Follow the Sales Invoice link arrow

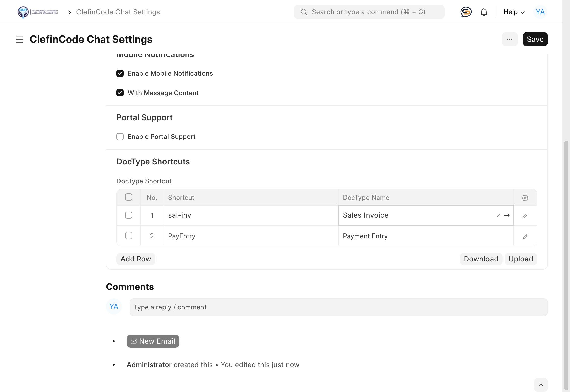[507, 215]
